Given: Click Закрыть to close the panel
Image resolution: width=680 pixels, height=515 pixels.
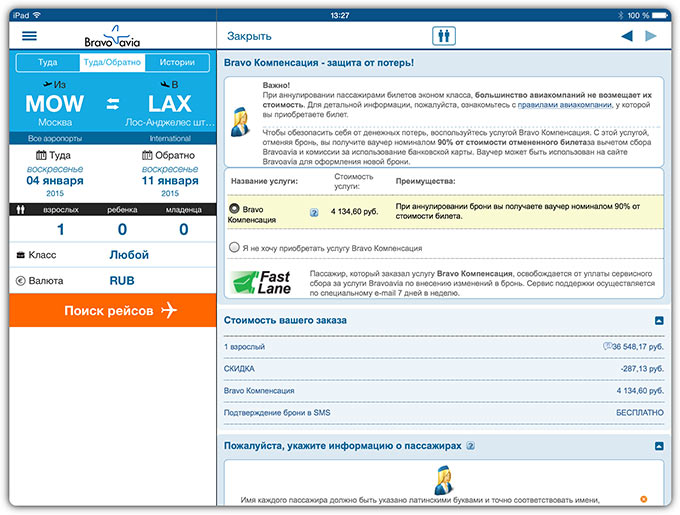Looking at the screenshot, I should 249,36.
